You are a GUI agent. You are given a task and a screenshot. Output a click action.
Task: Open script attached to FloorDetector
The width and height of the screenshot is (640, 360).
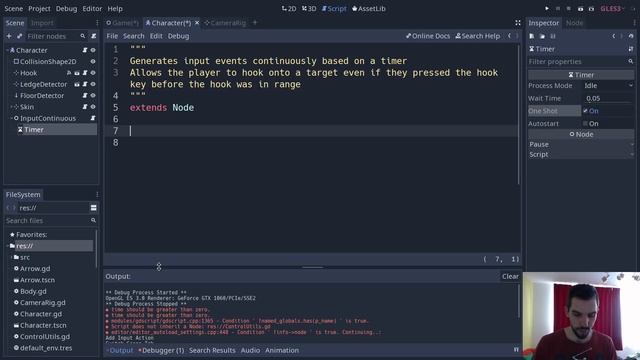(85, 96)
